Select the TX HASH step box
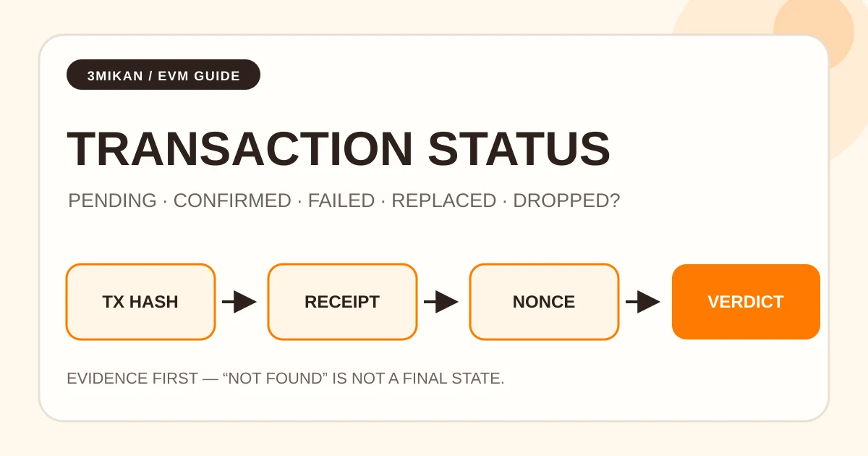868x456 pixels. 140,302
